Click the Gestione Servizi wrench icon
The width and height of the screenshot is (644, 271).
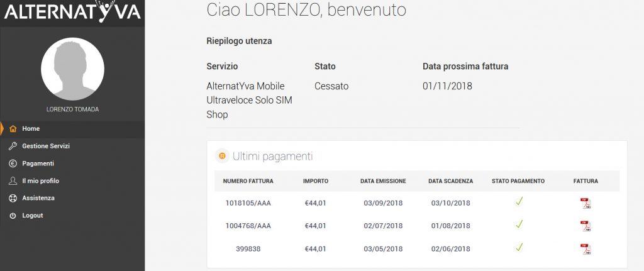pyautogui.click(x=13, y=146)
